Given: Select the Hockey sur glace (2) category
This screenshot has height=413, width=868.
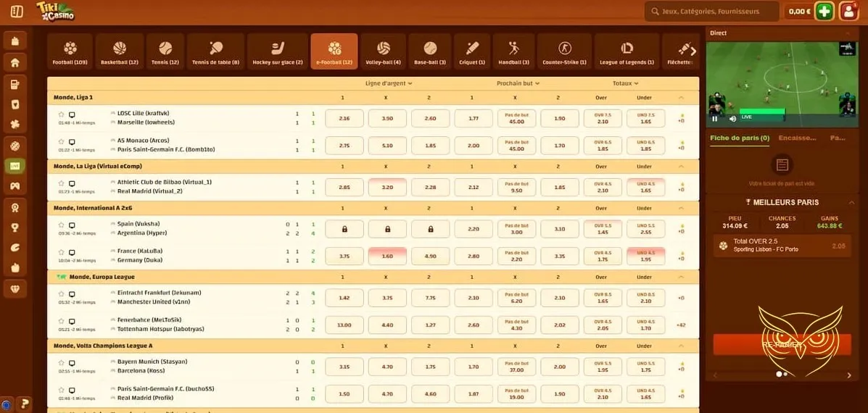Looking at the screenshot, I should click(x=277, y=51).
